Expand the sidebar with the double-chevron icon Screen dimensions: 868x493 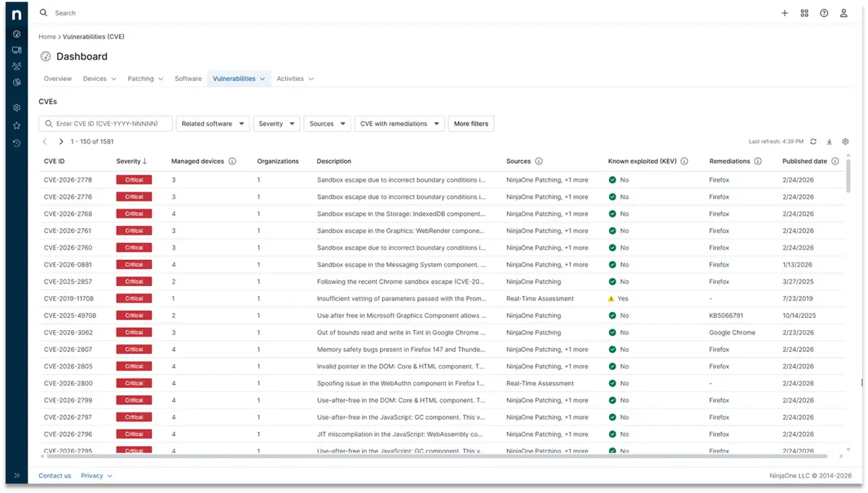(17, 476)
